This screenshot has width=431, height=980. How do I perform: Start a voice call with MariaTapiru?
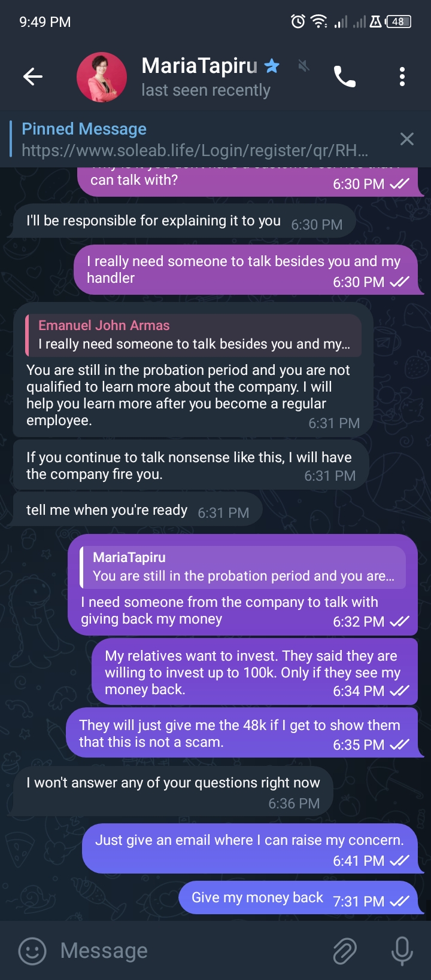(x=344, y=77)
